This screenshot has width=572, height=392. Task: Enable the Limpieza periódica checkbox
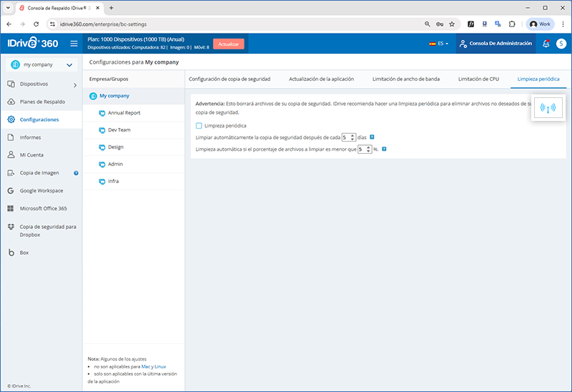(199, 126)
